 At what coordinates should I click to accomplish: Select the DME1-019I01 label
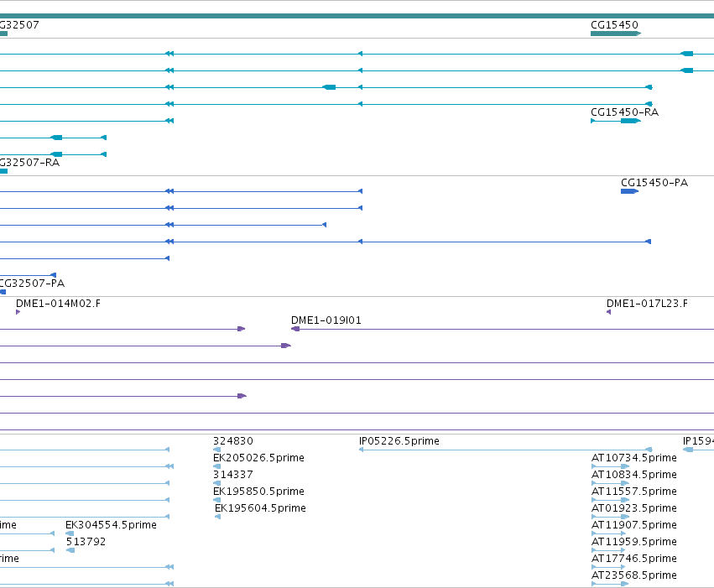(326, 320)
